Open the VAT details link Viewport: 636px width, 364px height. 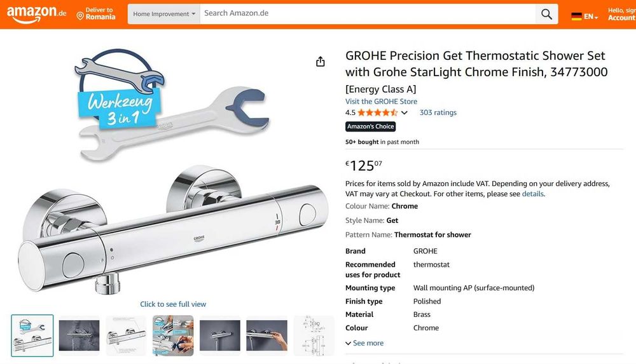pyautogui.click(x=532, y=194)
